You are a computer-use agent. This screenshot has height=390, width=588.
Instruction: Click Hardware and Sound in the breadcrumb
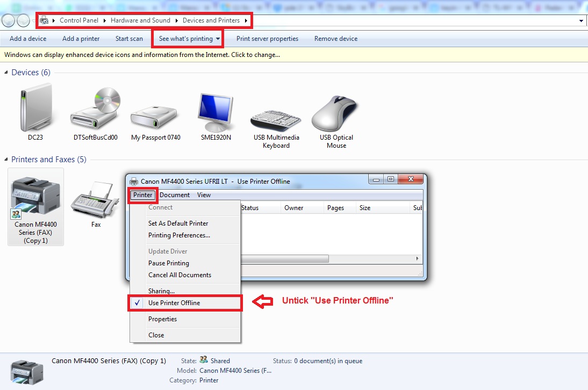coord(140,20)
